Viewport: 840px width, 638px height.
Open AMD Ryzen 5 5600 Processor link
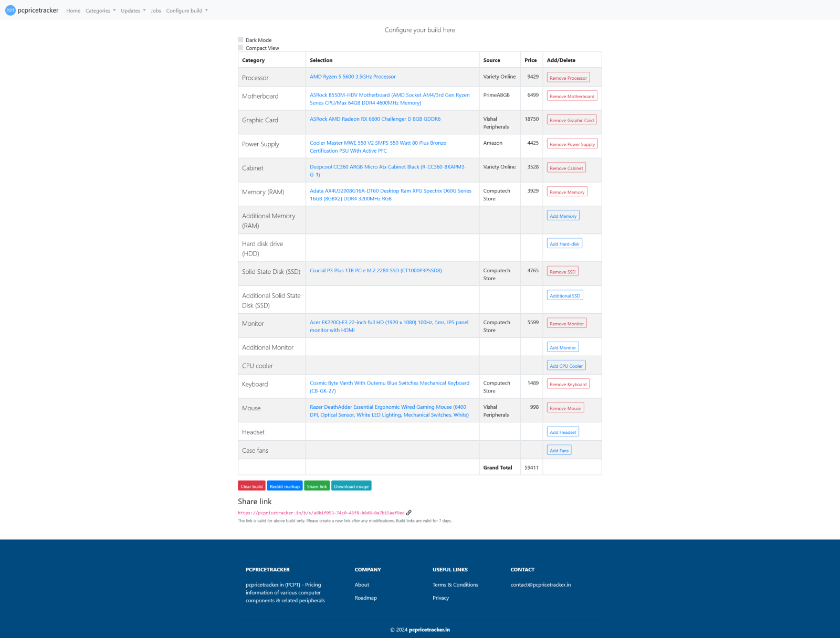[x=353, y=77]
